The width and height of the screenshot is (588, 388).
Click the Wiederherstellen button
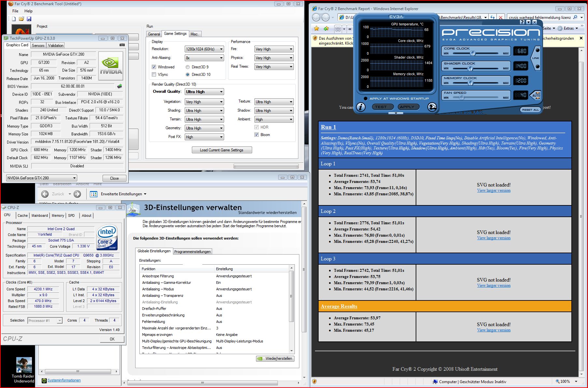pyautogui.click(x=275, y=358)
